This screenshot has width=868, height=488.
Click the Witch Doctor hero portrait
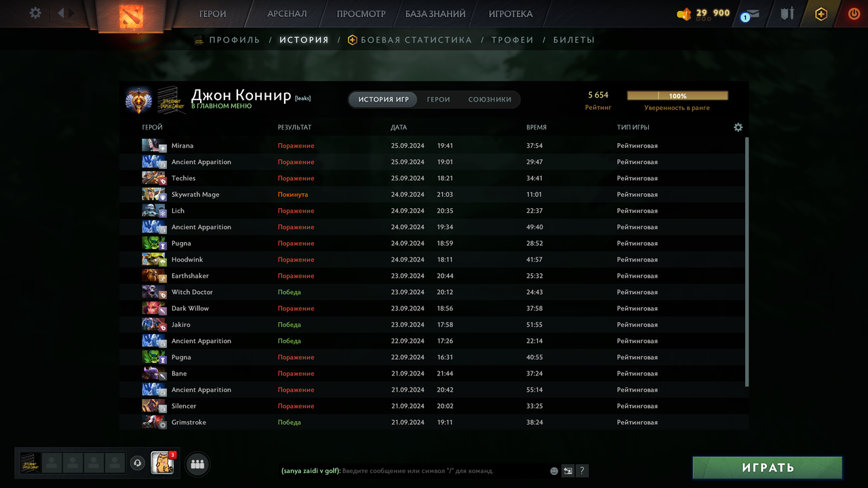154,292
